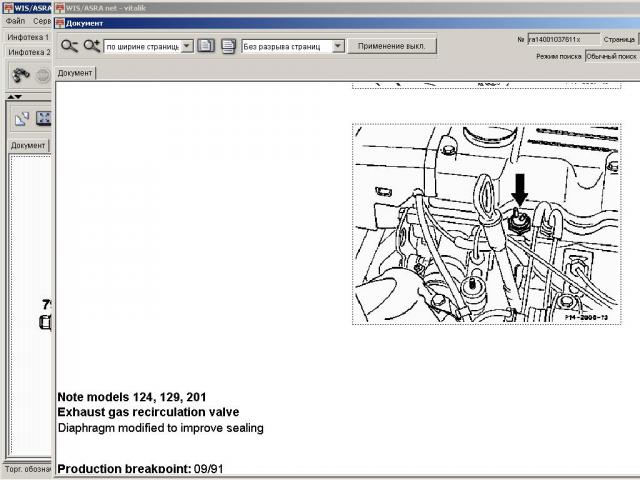Open the Файл menu
Image resolution: width=640 pixels, height=480 pixels.
coord(15,20)
